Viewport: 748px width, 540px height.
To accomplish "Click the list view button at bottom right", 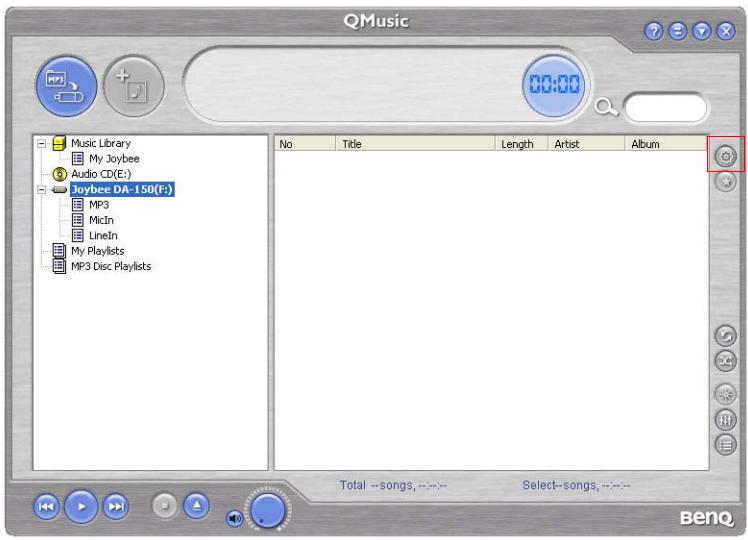I will pyautogui.click(x=725, y=445).
